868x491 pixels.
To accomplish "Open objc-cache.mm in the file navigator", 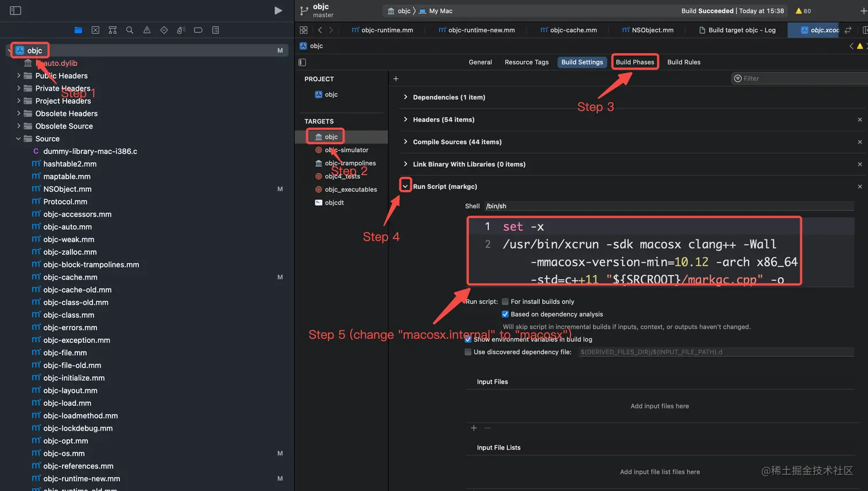I will click(x=70, y=277).
